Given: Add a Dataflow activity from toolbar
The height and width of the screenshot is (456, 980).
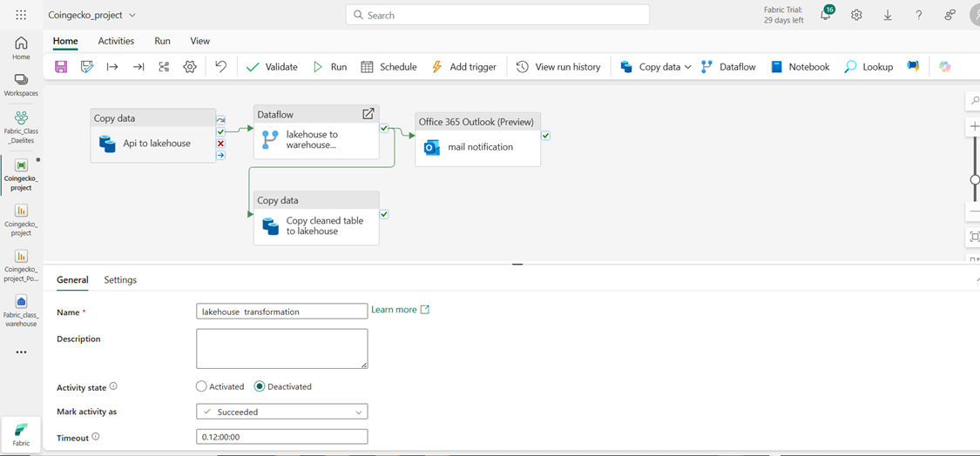Looking at the screenshot, I should pyautogui.click(x=728, y=67).
